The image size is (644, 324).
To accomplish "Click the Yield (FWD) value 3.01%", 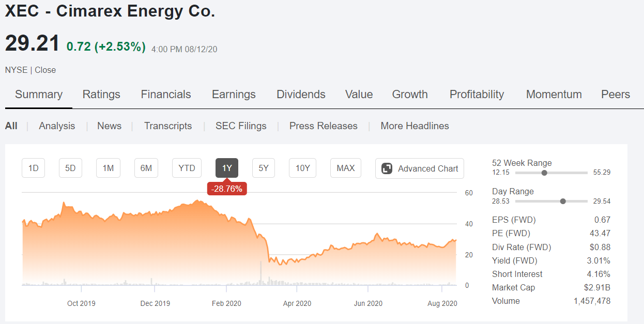I will pos(599,260).
